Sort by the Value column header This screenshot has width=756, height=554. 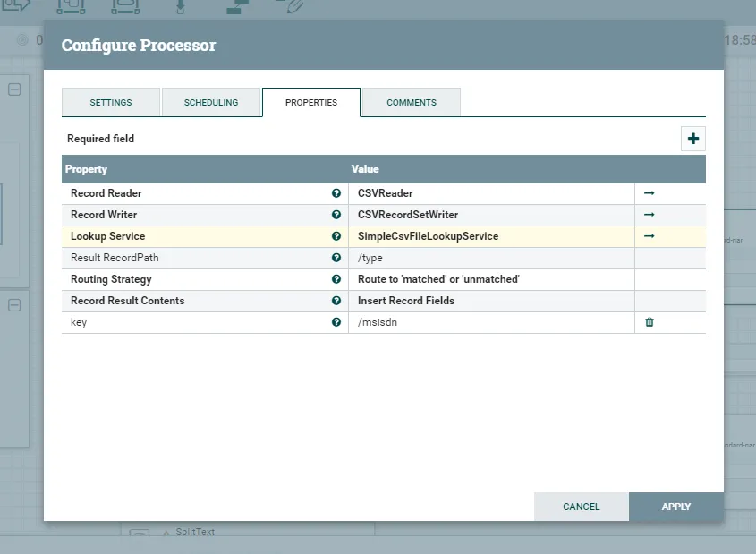tap(365, 169)
